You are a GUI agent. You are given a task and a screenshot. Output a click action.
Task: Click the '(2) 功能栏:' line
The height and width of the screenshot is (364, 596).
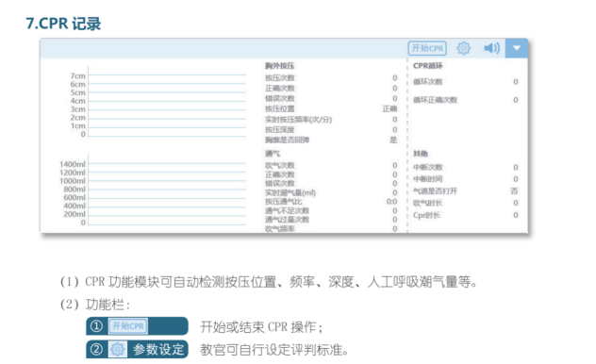click(95, 305)
